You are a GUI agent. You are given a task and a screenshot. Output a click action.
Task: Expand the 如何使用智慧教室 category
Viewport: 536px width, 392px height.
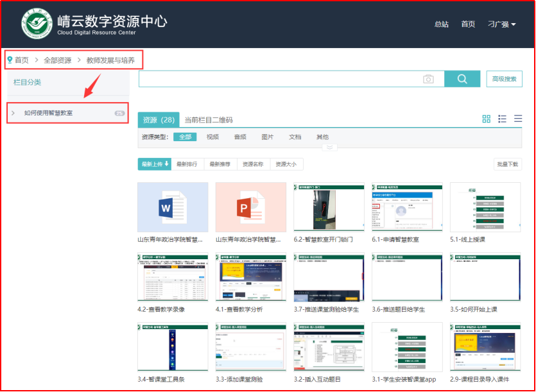tap(13, 113)
